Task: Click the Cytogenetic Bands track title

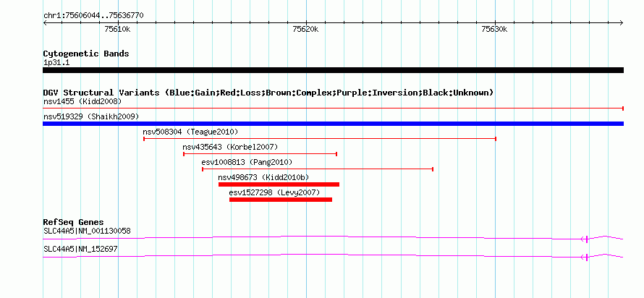Action: point(86,54)
